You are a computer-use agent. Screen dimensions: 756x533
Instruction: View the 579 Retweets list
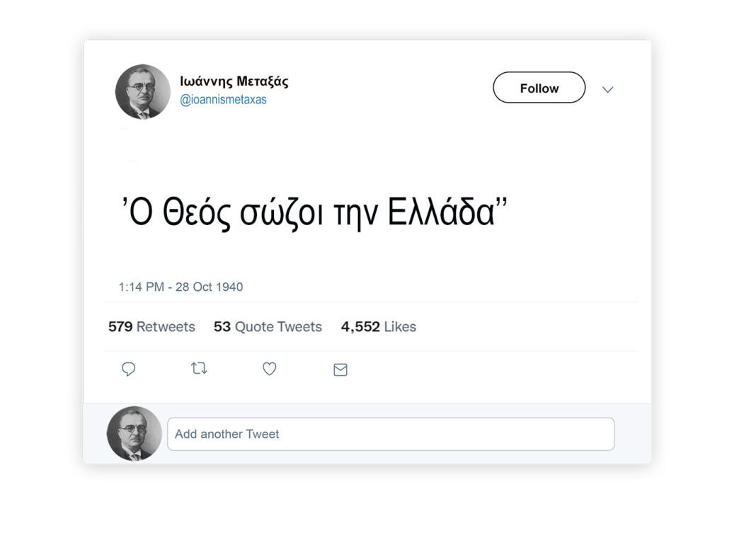[151, 327]
